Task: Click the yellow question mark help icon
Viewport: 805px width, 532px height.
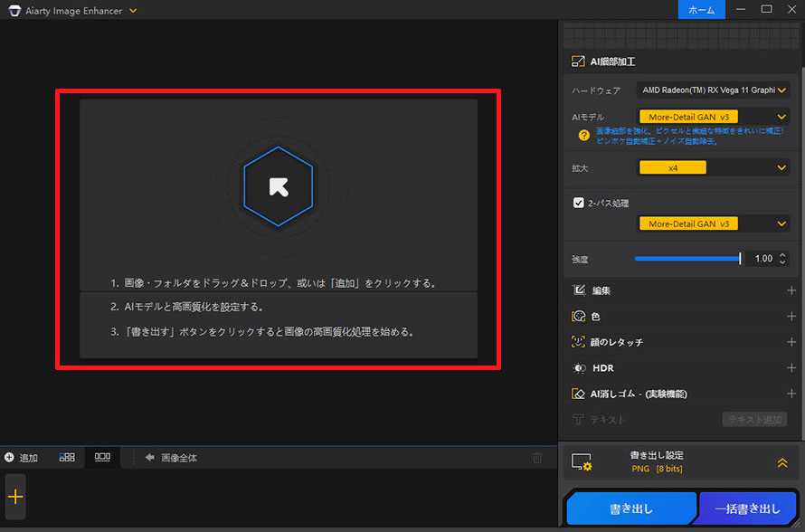Action: tap(583, 136)
